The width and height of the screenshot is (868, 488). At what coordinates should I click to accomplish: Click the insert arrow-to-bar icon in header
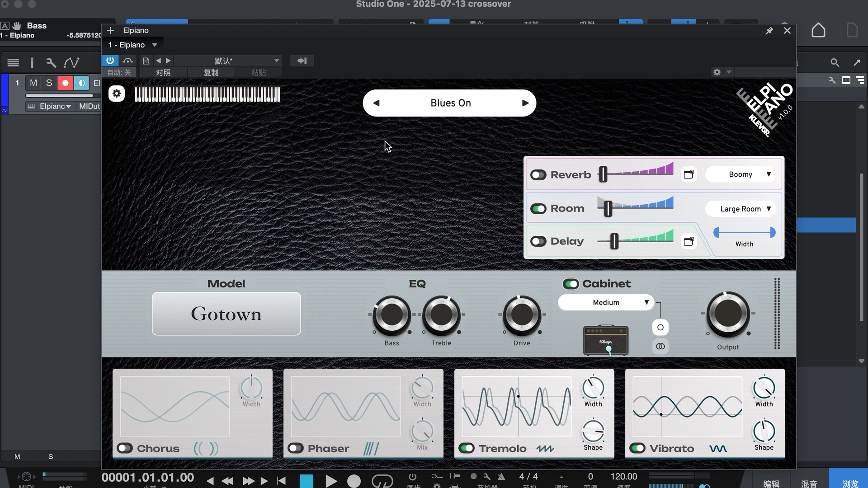tap(302, 61)
